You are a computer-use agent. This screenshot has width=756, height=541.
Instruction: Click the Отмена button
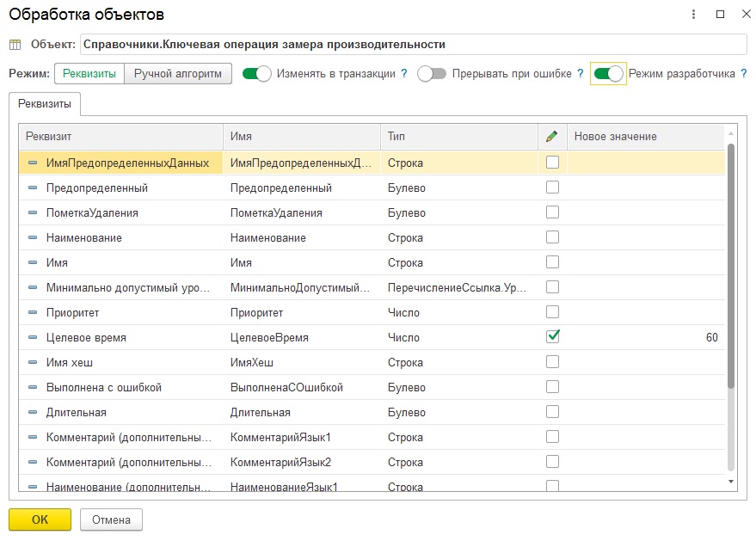tap(111, 519)
